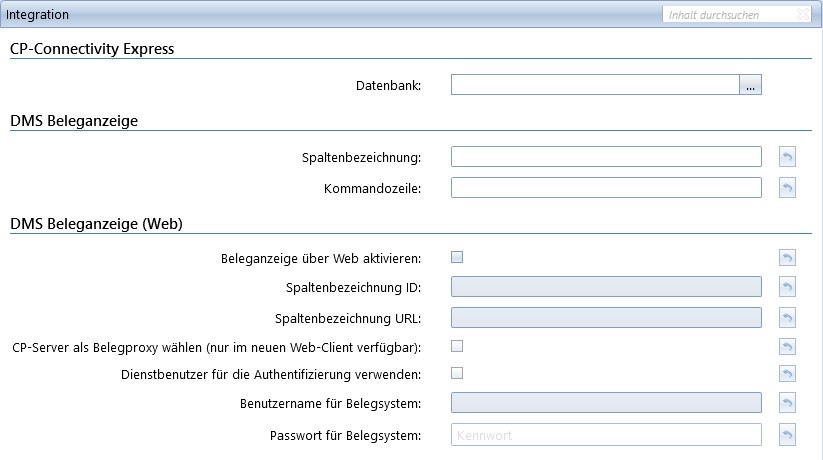823x460 pixels.
Task: Click the Kommandozeile text field
Action: click(x=606, y=187)
